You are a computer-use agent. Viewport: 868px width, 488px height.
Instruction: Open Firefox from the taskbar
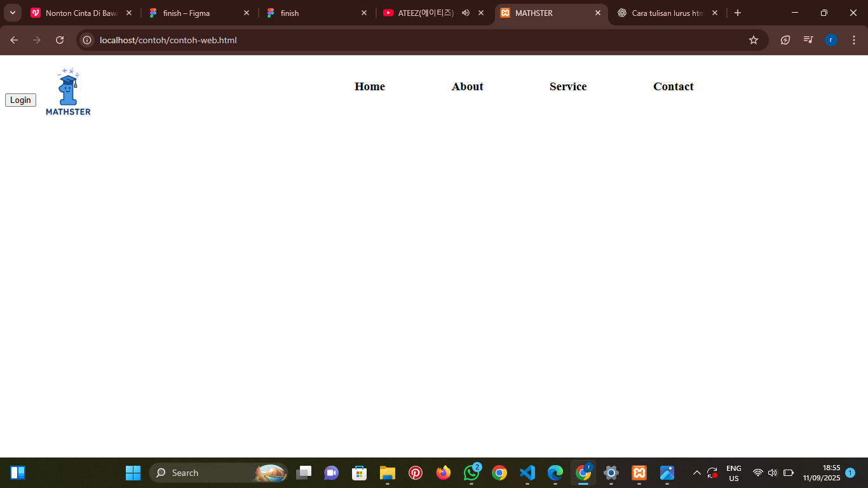coord(444,473)
